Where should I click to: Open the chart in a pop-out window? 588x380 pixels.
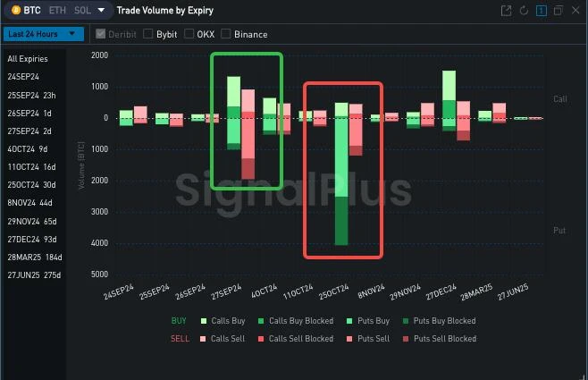coord(507,11)
